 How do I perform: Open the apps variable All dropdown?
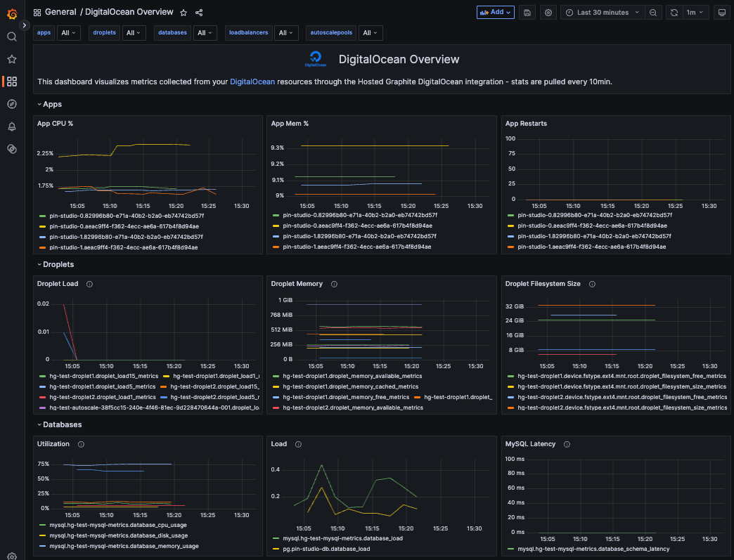point(68,33)
